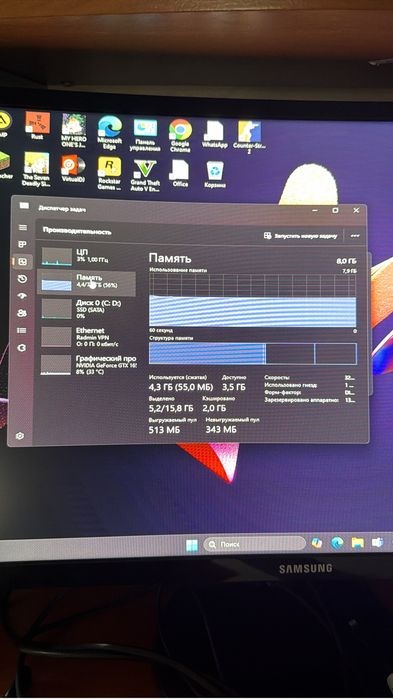Image resolution: width=393 pixels, height=699 pixels.
Task: Open the Processes page in Task Manager sidebar
Action: point(22,244)
